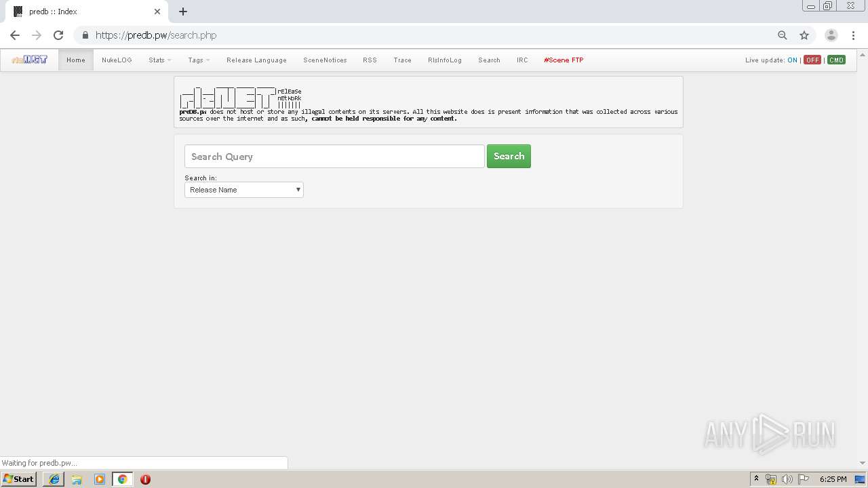Turn live update OFF
The height and width of the screenshot is (488, 868).
click(812, 60)
